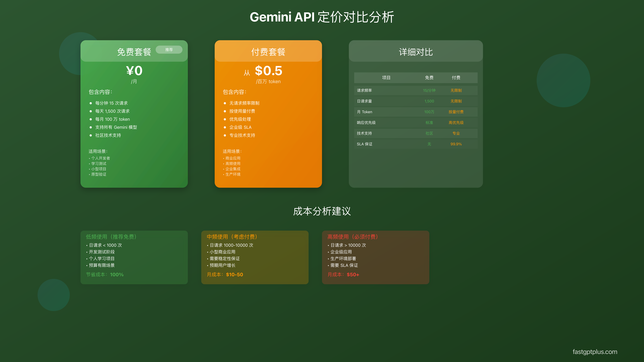Click 高频使用 under paid plan scenarios
The image size is (644, 362).
(233, 164)
